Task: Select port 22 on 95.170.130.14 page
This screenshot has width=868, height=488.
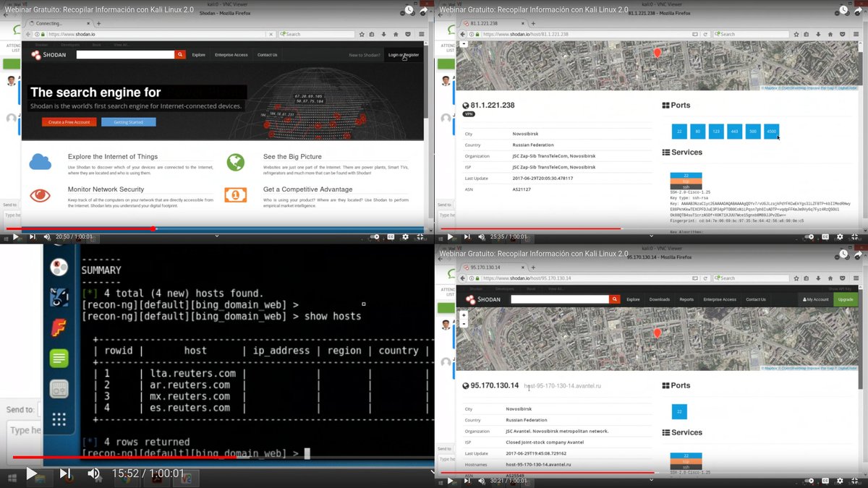Action: (679, 412)
